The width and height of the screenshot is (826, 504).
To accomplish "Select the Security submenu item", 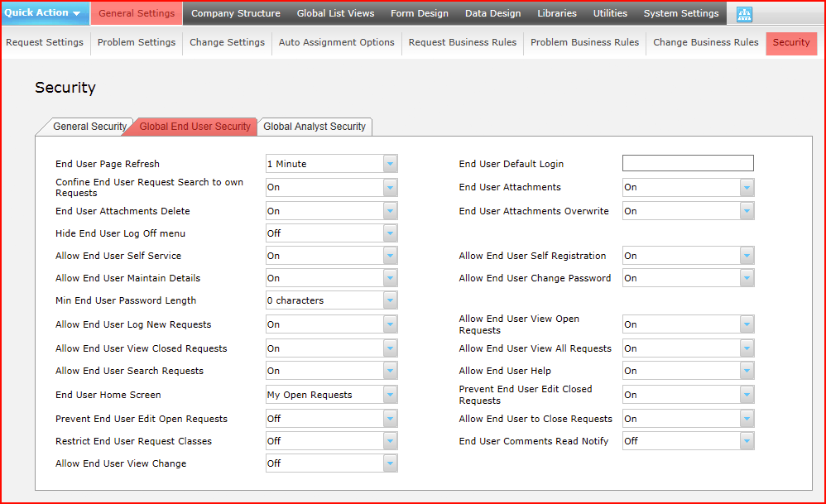I will (791, 43).
